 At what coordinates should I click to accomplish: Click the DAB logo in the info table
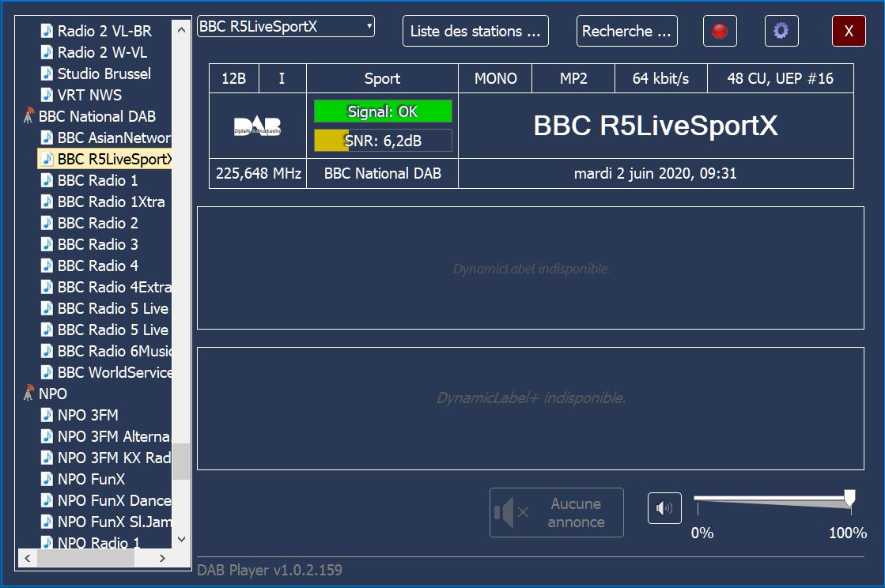[x=257, y=126]
